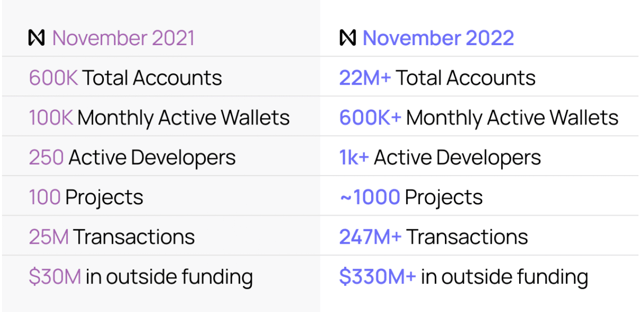Viewport: 644px width, 312px height.
Task: Click the purple 600K number
Action: [x=53, y=78]
